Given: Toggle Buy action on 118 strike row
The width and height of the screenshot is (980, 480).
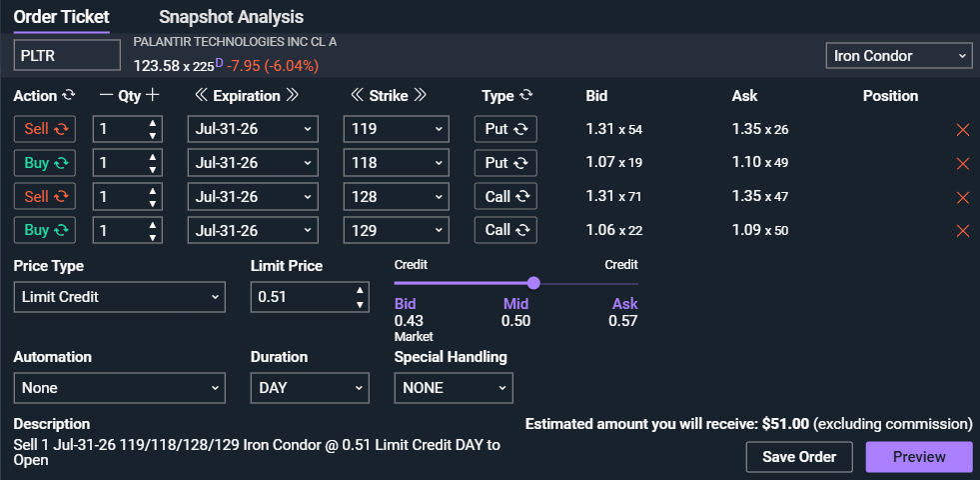Looking at the screenshot, I should [x=44, y=163].
